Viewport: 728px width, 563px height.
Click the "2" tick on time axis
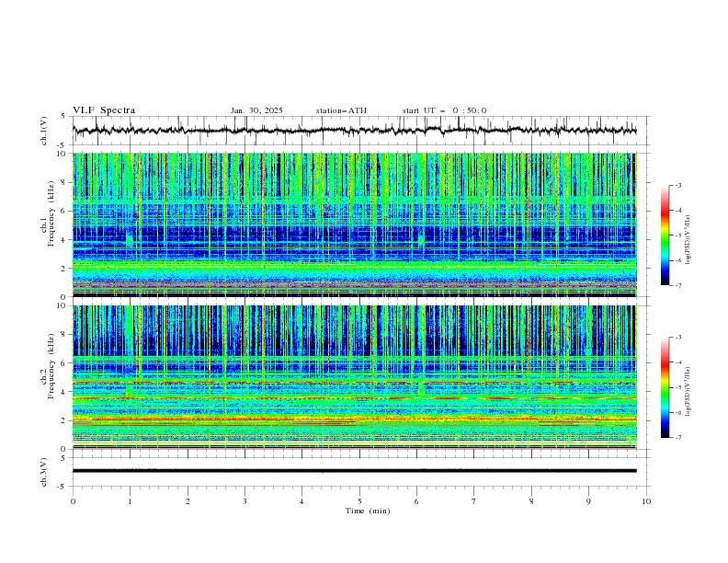click(188, 501)
